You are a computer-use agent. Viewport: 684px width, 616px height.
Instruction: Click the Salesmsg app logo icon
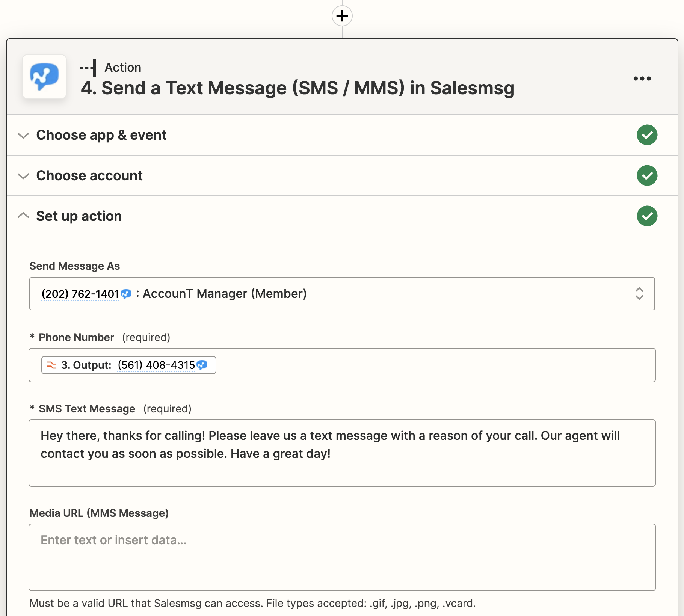pyautogui.click(x=44, y=77)
